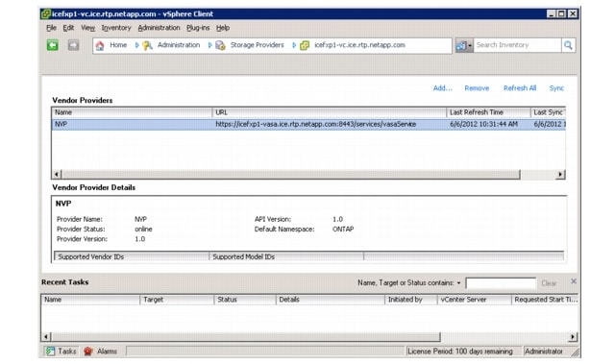Sort Recent Tasks by Target column
The width and height of the screenshot is (615, 364).
[177, 300]
